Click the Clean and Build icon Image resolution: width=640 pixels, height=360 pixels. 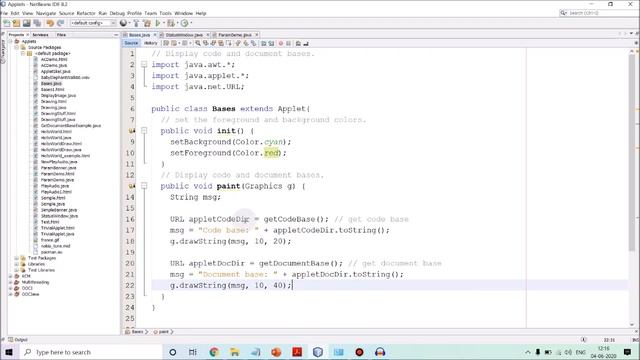(147, 23)
